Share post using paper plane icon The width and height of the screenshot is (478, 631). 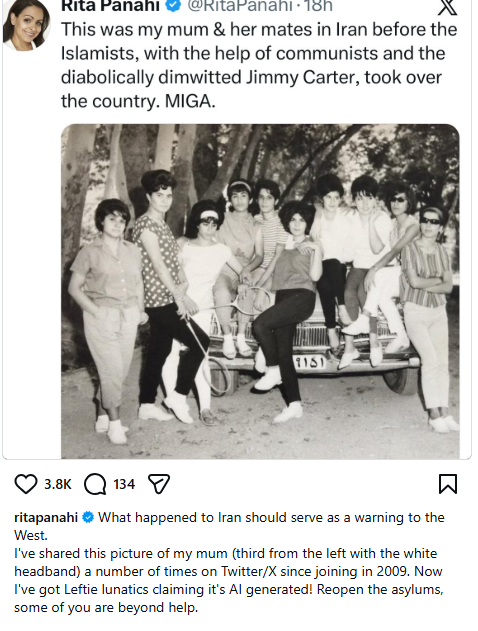pos(159,484)
